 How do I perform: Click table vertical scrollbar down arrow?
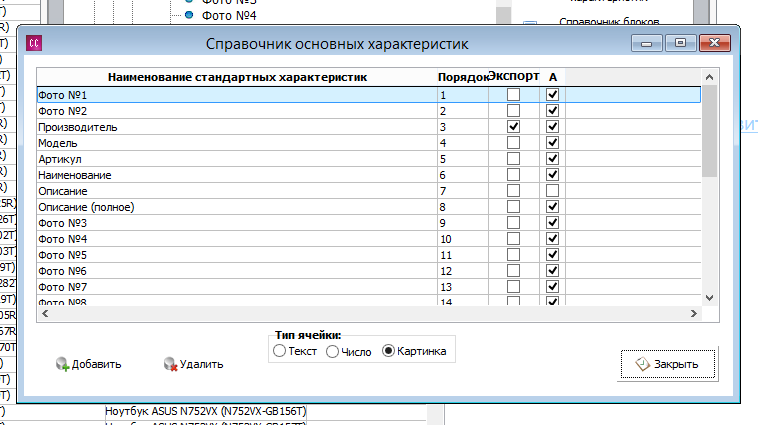coord(709,298)
